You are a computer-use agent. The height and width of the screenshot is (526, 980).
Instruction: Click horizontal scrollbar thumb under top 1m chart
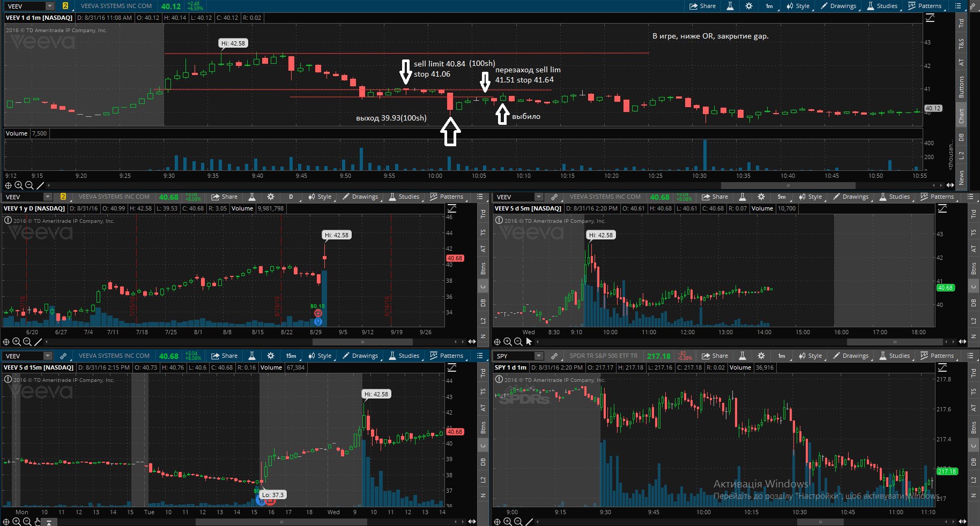click(788, 185)
